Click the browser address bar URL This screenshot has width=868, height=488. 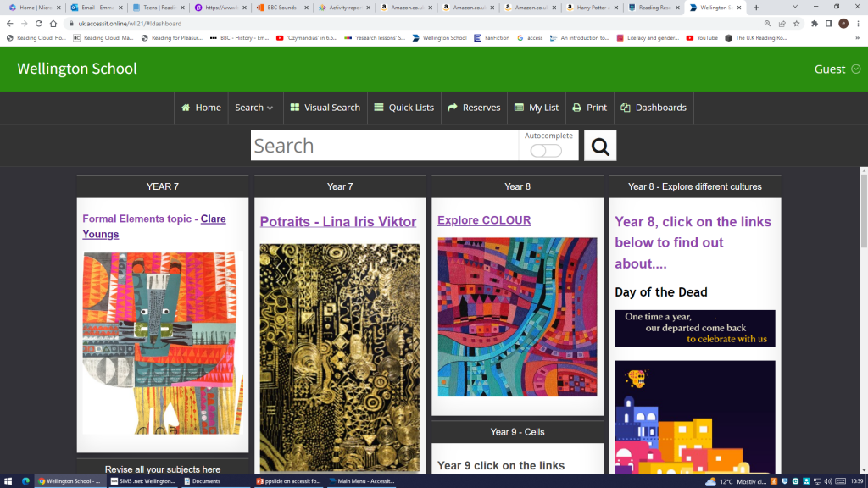pyautogui.click(x=130, y=24)
